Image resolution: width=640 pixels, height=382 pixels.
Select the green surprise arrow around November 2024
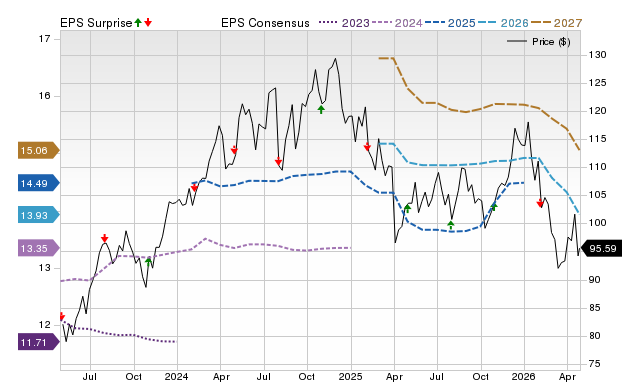coord(321,109)
